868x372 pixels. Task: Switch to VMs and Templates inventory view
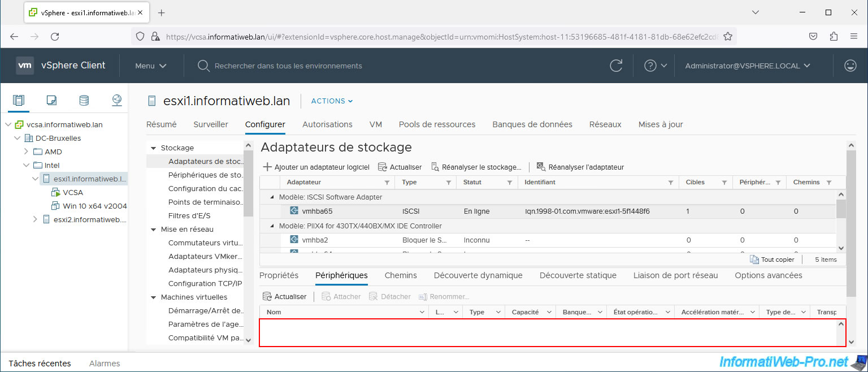[x=51, y=101]
